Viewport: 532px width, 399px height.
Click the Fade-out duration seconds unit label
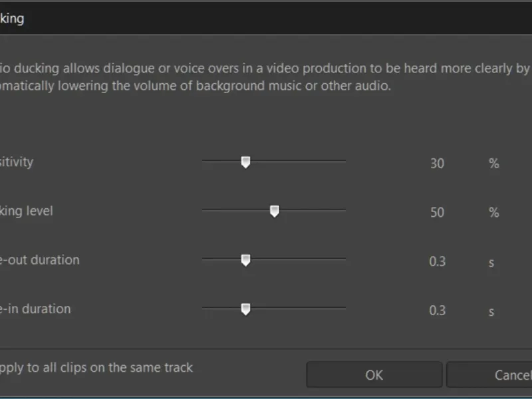pyautogui.click(x=491, y=262)
